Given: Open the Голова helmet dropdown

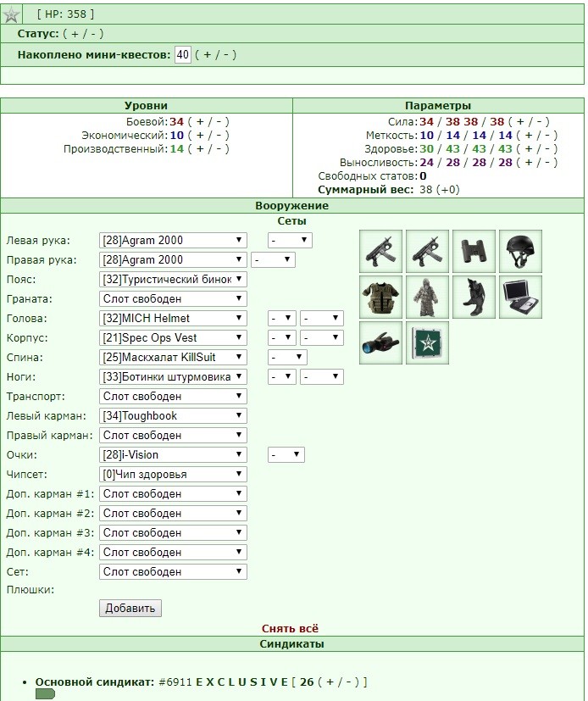Looking at the screenshot, I should click(173, 319).
